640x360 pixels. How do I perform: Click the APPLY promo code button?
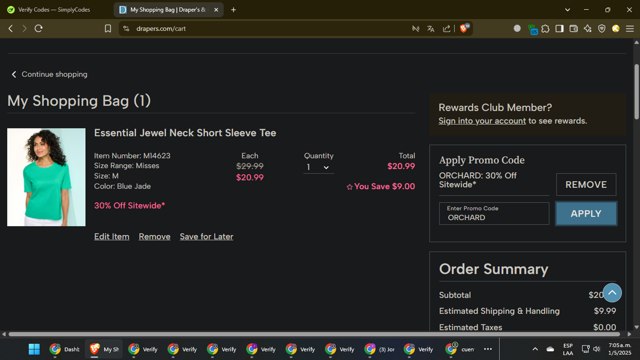pos(586,213)
